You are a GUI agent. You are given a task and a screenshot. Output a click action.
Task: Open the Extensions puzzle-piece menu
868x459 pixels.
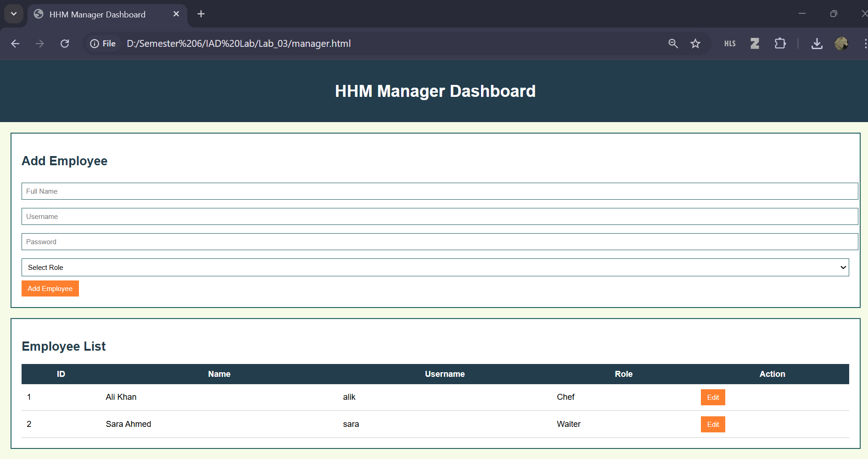click(x=780, y=44)
